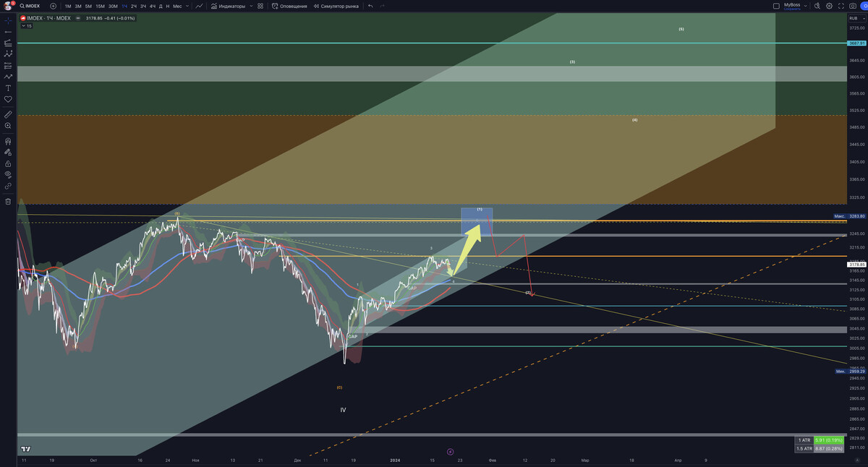Open the heart-shaped icons tool

click(x=8, y=99)
